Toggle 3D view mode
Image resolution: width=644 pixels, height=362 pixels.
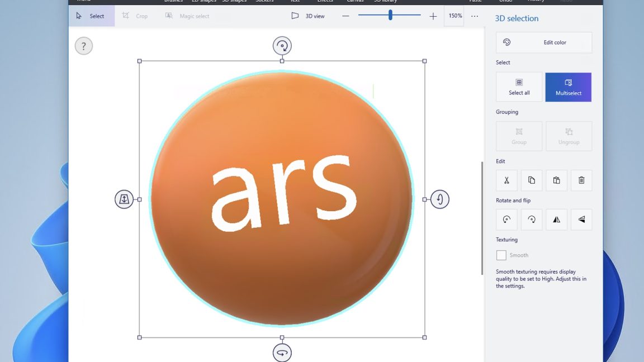tap(308, 16)
